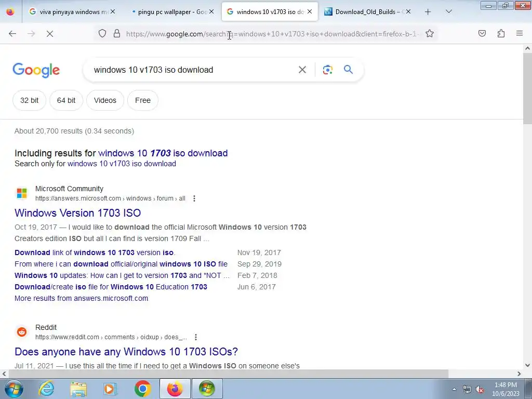Open the tracking protection shield icon
The width and height of the screenshot is (532, 399).
(x=102, y=34)
